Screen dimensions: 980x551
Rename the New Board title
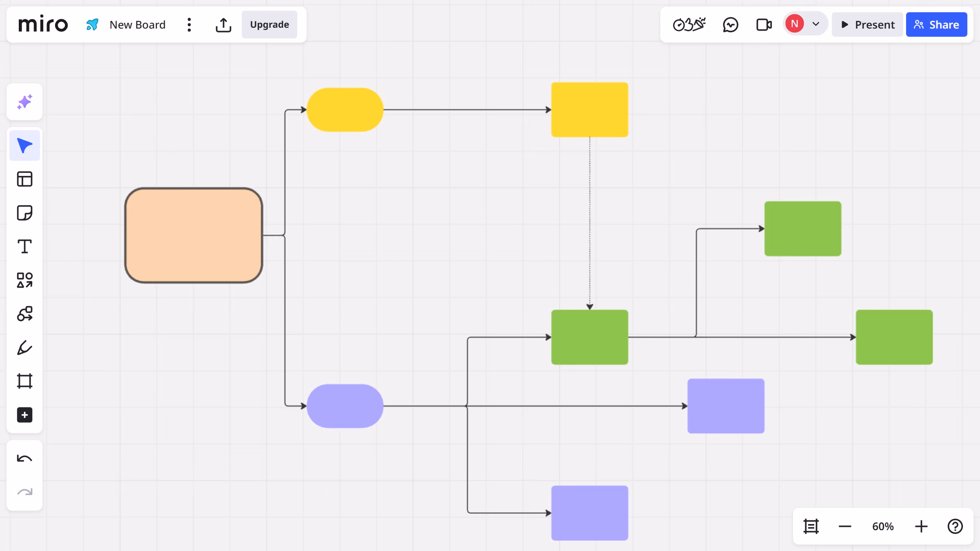[x=138, y=25]
